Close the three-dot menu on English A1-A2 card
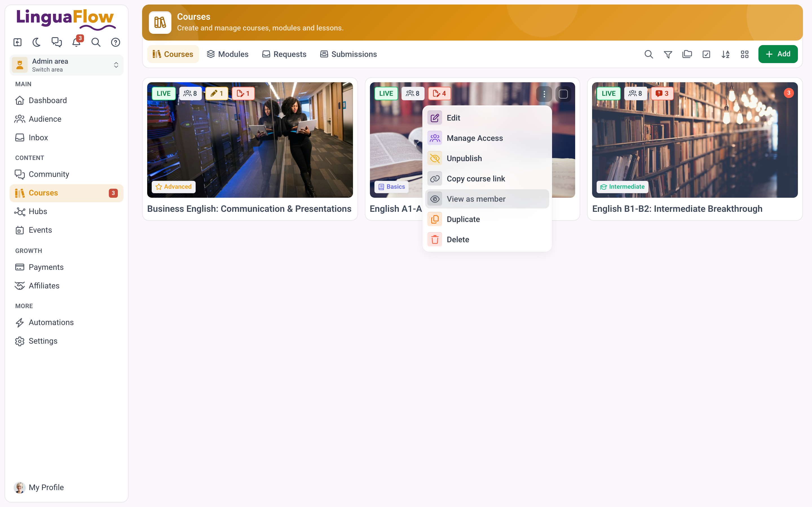Screen dimensions: 812x507 tap(544, 94)
